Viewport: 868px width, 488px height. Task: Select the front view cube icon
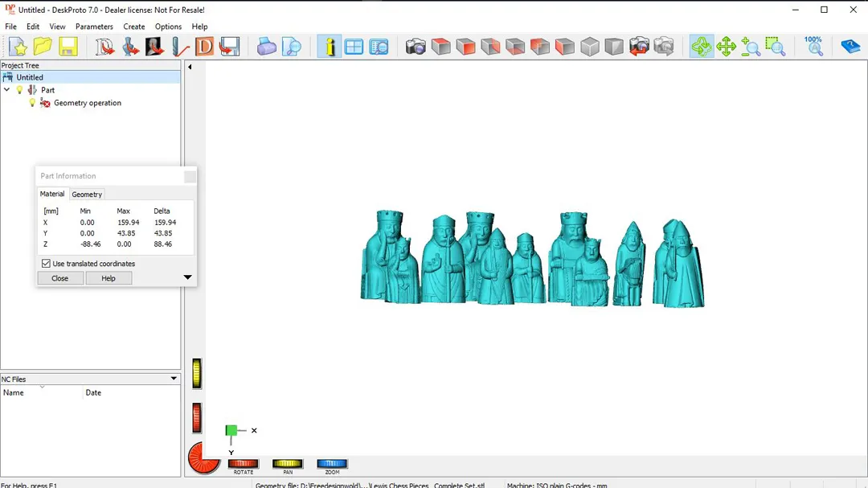click(x=465, y=47)
